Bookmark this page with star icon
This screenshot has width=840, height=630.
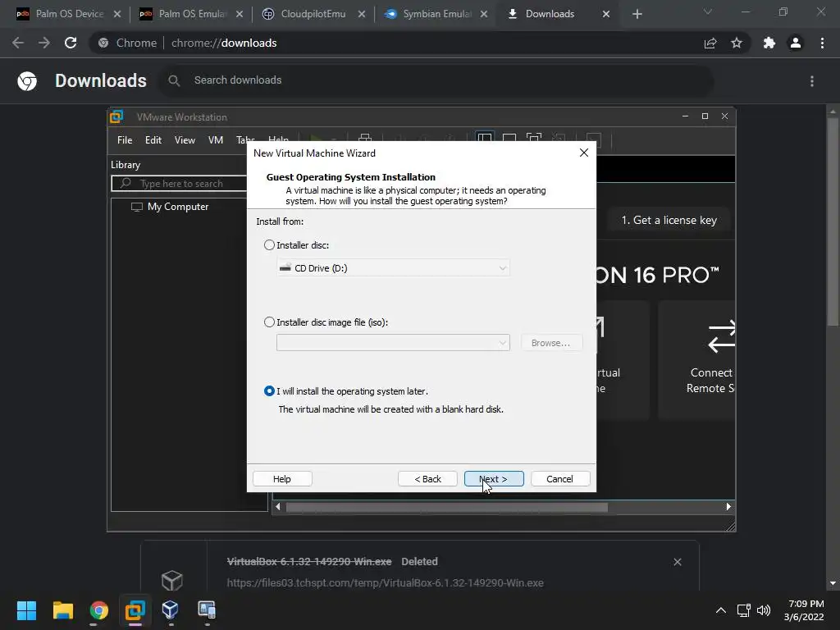737,43
